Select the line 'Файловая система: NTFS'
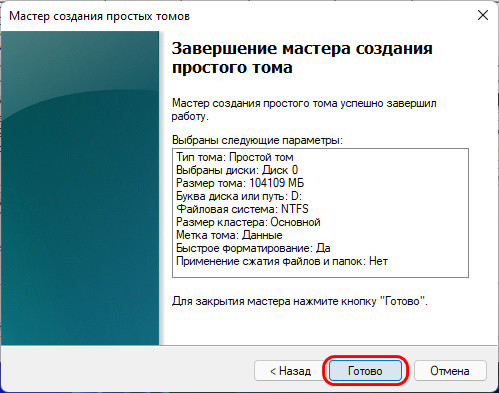Screen dimensions: 499x393 tap(242, 209)
